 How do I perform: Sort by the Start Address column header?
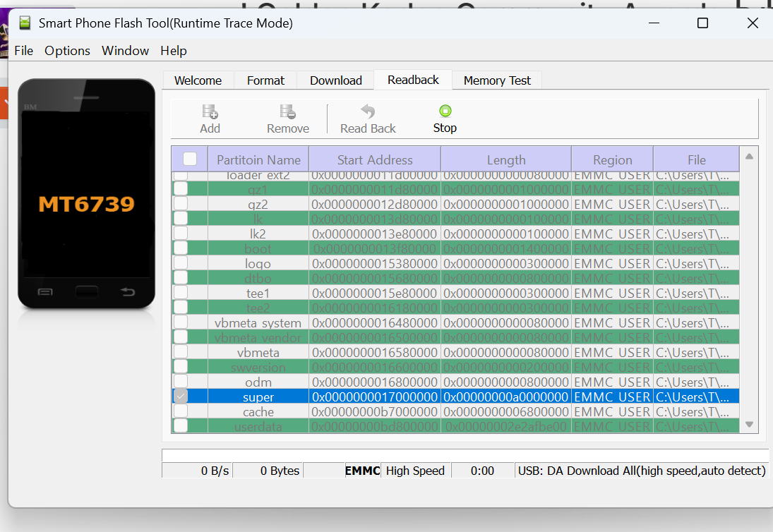pyautogui.click(x=375, y=159)
